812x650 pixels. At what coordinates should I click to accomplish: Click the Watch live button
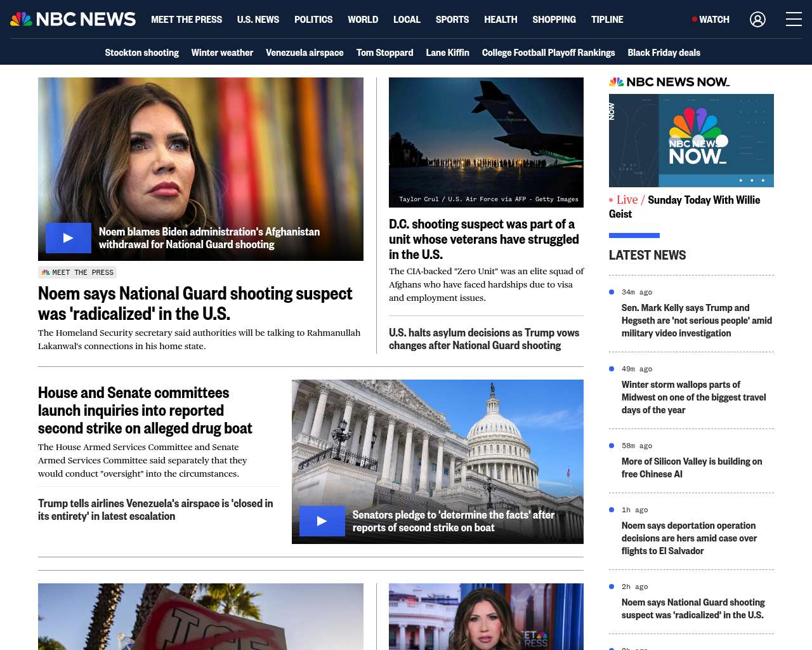coord(710,20)
